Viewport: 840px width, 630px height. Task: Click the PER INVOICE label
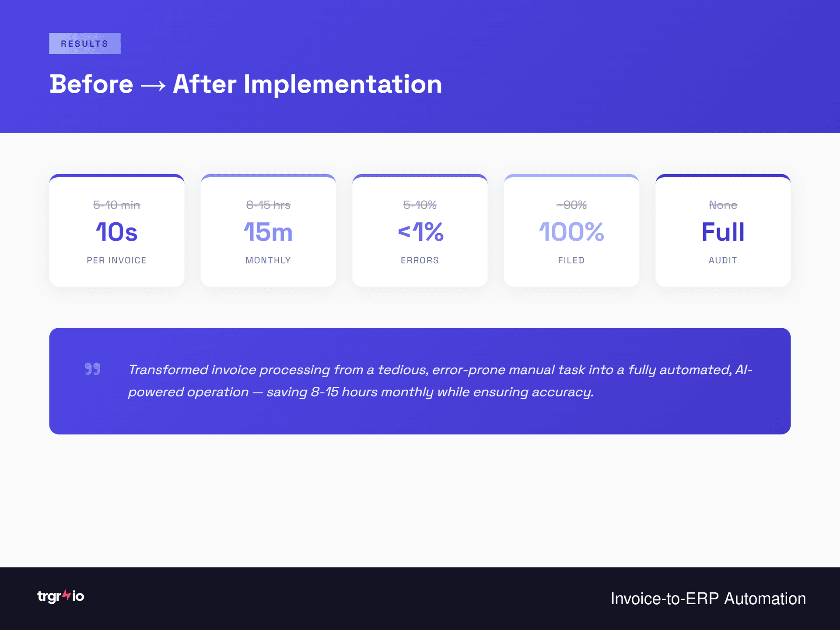pyautogui.click(x=116, y=260)
